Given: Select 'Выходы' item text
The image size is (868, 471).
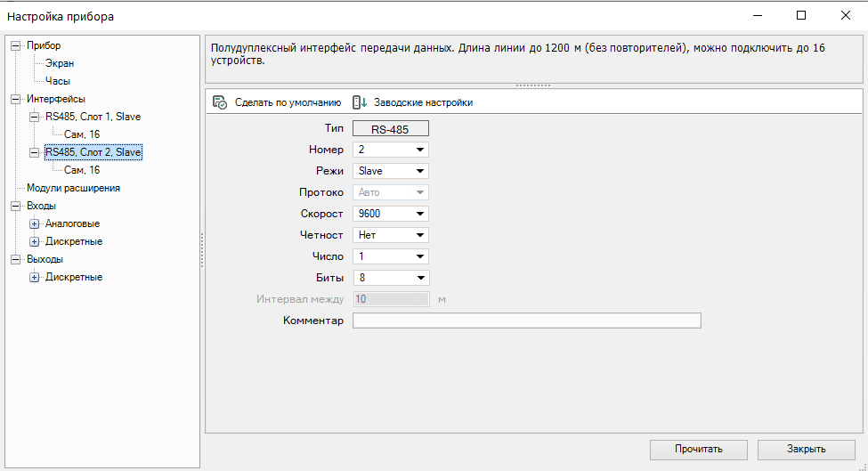Looking at the screenshot, I should pos(45,259).
